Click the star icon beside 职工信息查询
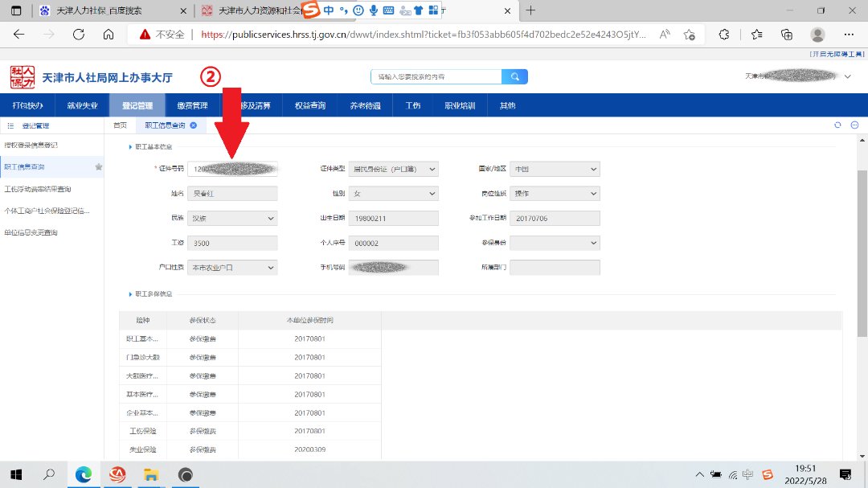Viewport: 868px width, 488px height. click(x=99, y=167)
